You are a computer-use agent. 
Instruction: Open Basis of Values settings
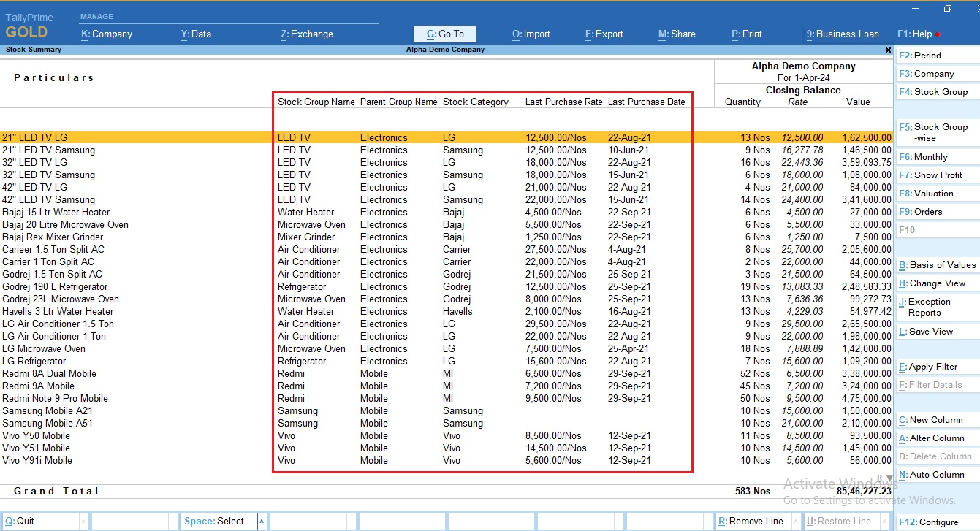coord(937,264)
